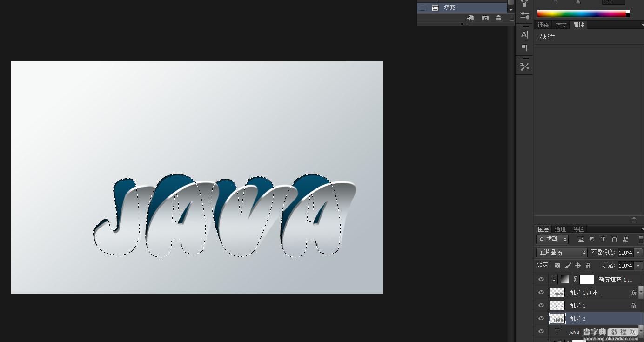Hide the 图层 1 副本 layer
This screenshot has width=644, height=342.
pos(541,292)
